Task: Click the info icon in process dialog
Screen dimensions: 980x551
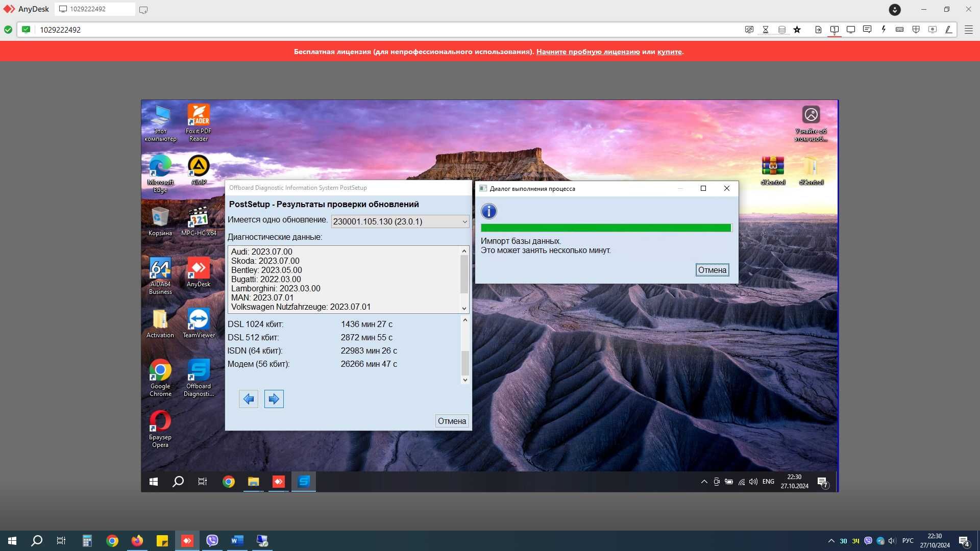Action: coord(488,211)
